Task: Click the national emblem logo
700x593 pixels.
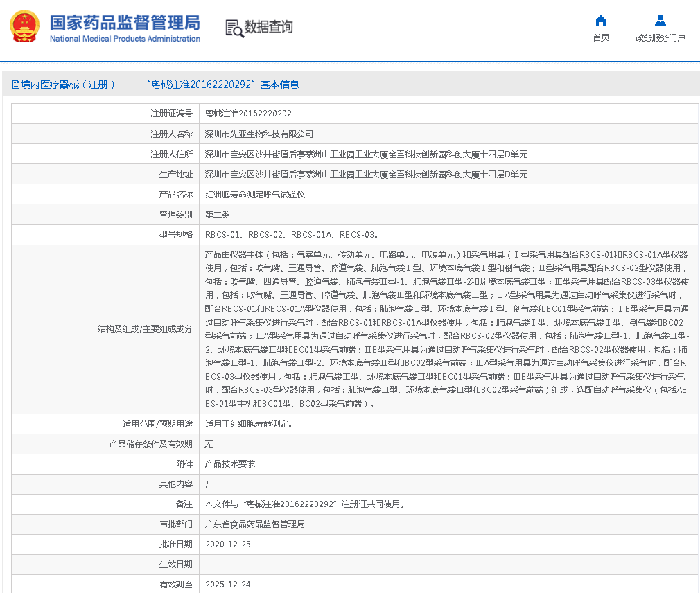Action: coord(25,27)
